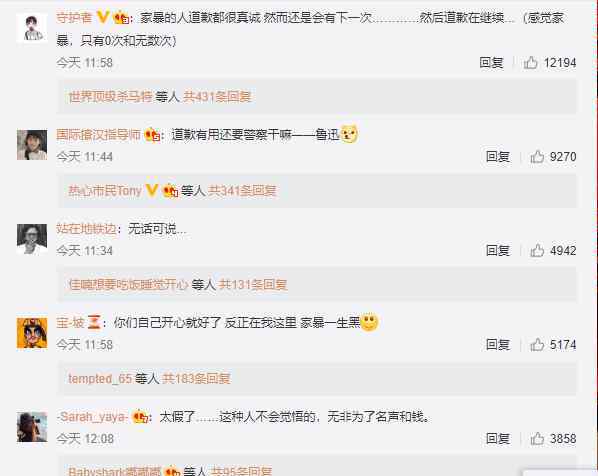Reply to 守护者's comment

pyautogui.click(x=491, y=63)
